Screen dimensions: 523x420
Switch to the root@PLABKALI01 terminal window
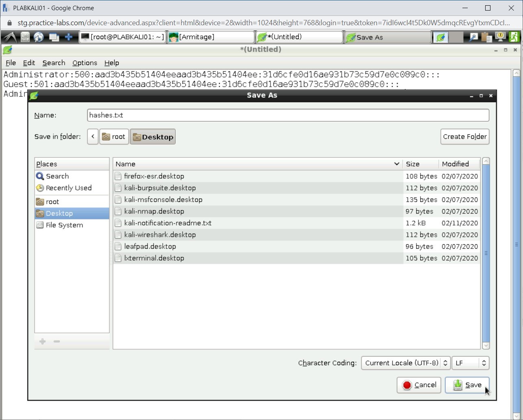(x=122, y=37)
